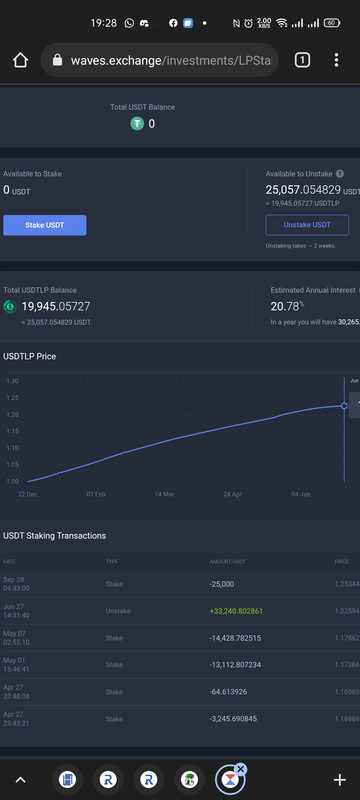The height and width of the screenshot is (800, 360).
Task: Open a new tab with plus button
Action: pyautogui.click(x=340, y=780)
